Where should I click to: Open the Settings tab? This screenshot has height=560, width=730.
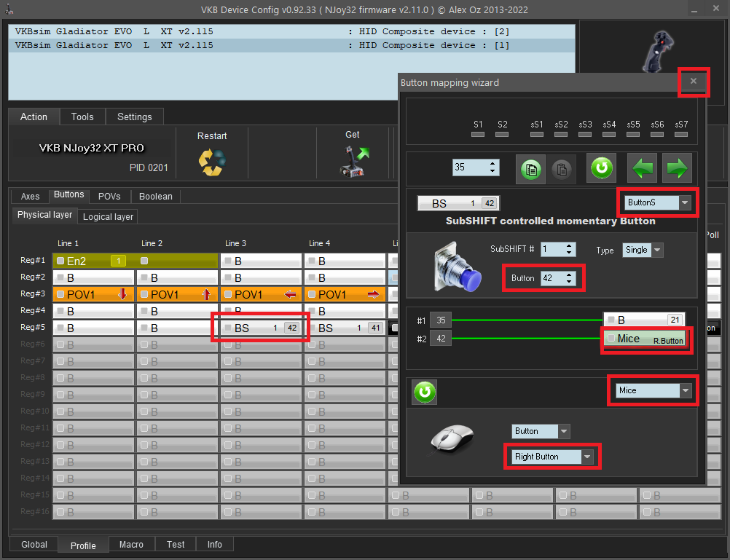point(135,117)
